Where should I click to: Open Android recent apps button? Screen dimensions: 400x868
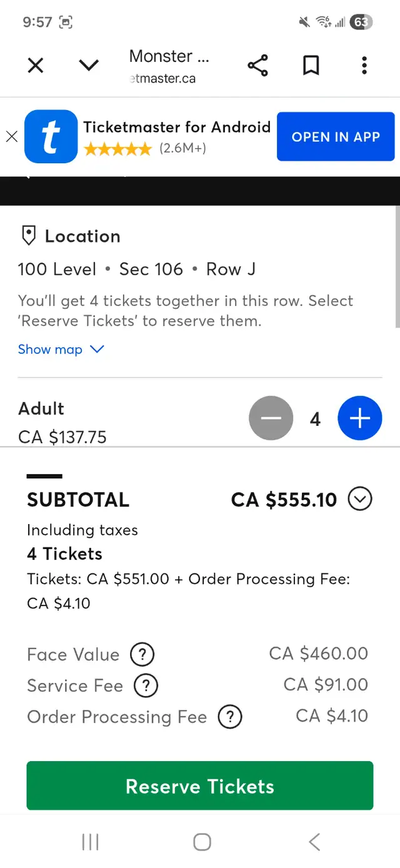(x=91, y=842)
